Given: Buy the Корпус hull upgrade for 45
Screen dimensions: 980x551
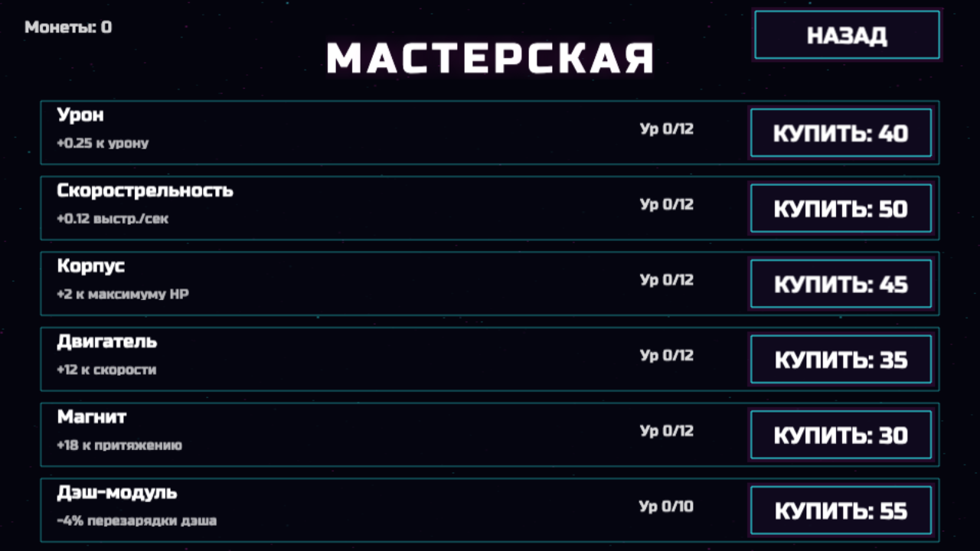Looking at the screenshot, I should (841, 283).
